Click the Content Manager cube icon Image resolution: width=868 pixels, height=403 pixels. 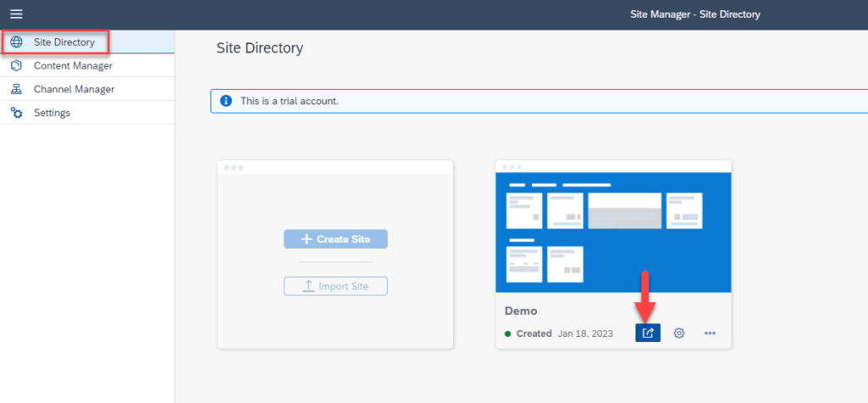tap(16, 65)
